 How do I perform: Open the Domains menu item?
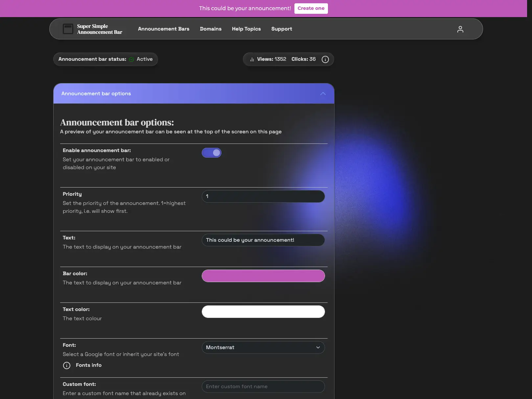(211, 29)
